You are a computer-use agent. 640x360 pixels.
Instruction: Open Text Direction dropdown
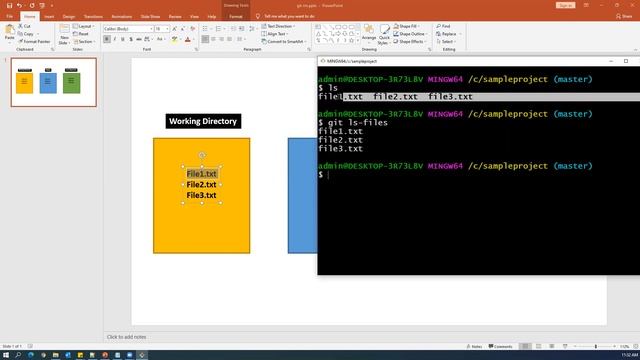278,26
